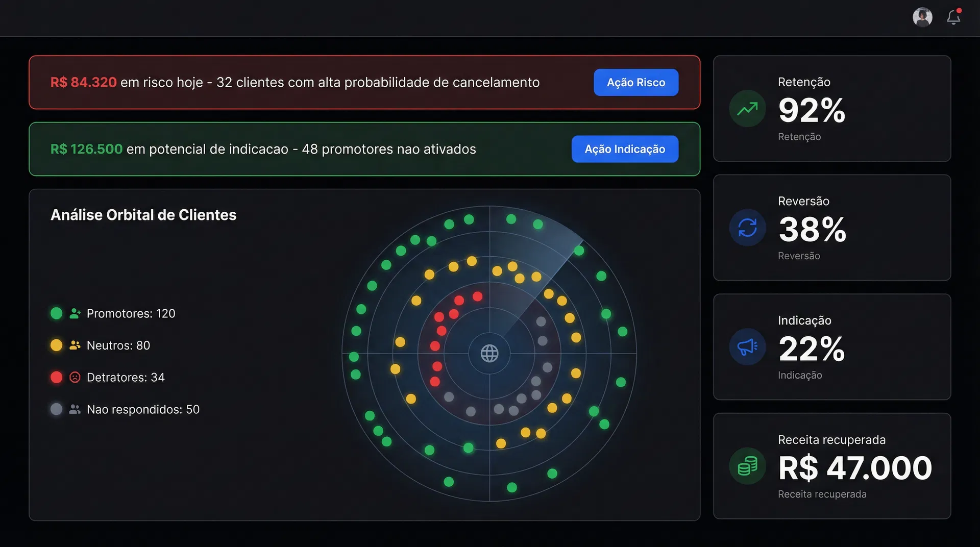Click the megaphone icon on the Indicação card
Screen dimensions: 980x547
pos(747,347)
